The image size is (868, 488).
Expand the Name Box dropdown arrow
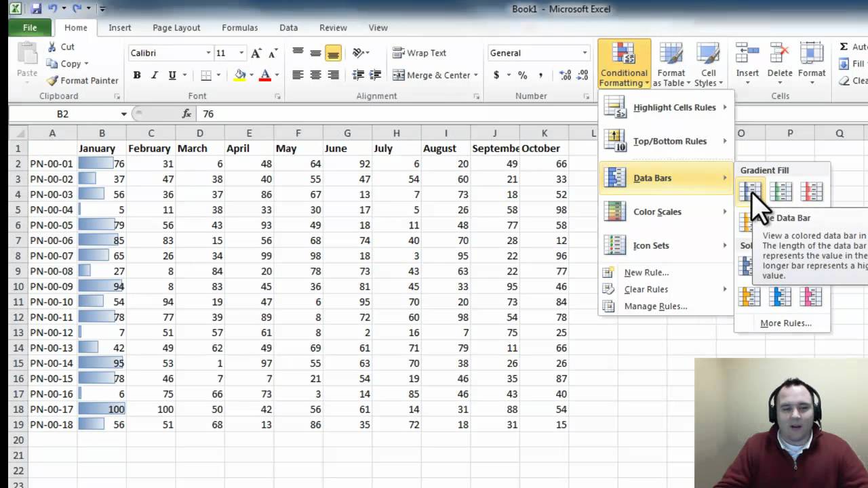point(123,114)
